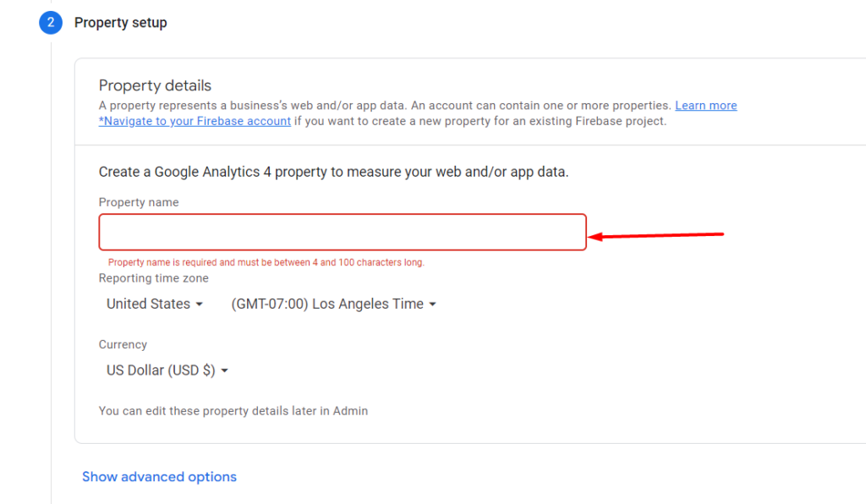Click the blue step 2 circle icon

coord(50,23)
